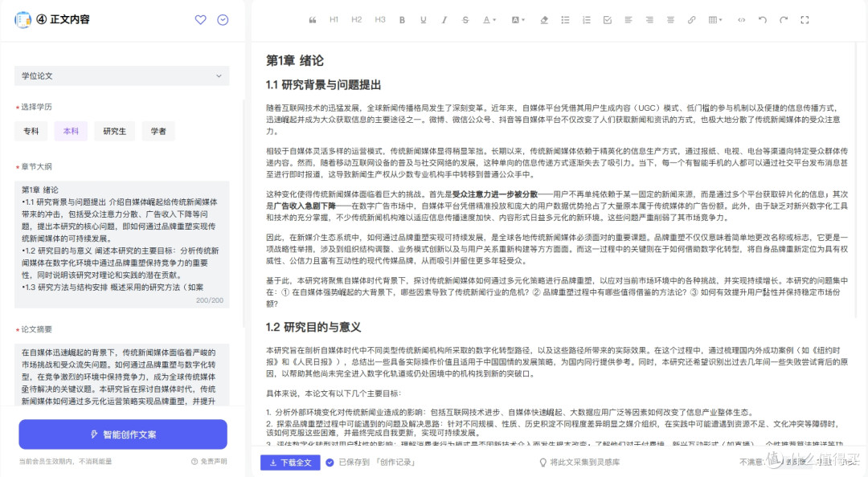Viewport: 868px width, 477px height.
Task: Click the 智能创作文案 button
Action: coord(123,434)
